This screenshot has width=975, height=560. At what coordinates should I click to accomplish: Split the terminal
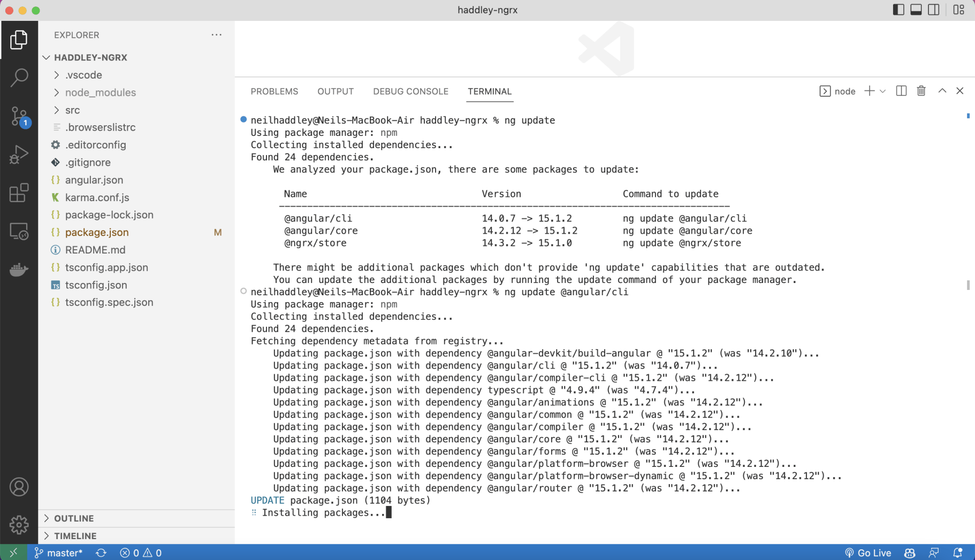click(x=901, y=91)
